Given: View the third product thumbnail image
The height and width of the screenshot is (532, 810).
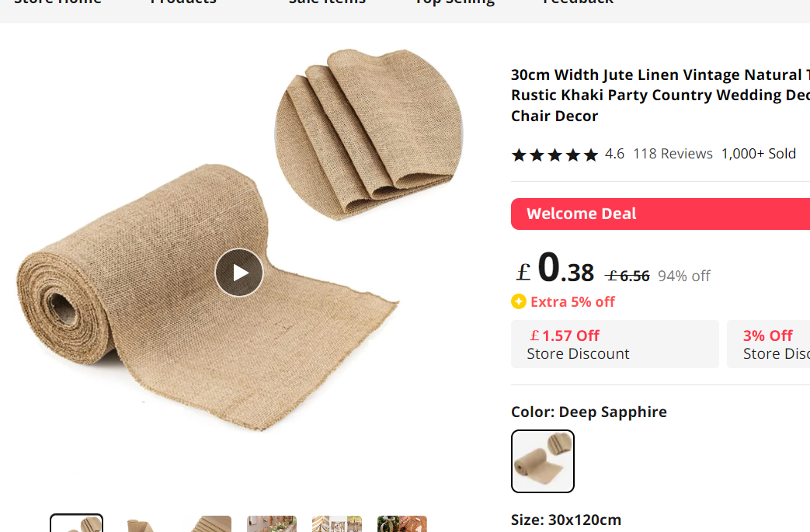Looking at the screenshot, I should tap(207, 524).
